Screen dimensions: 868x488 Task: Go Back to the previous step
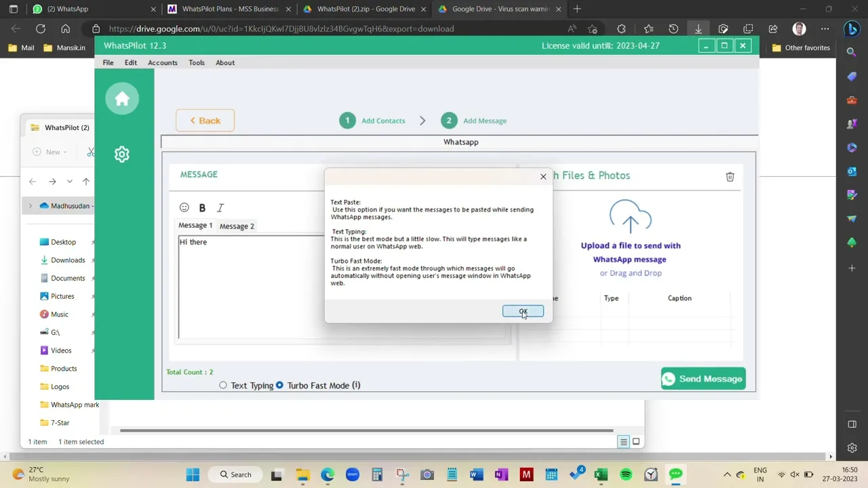(205, 121)
